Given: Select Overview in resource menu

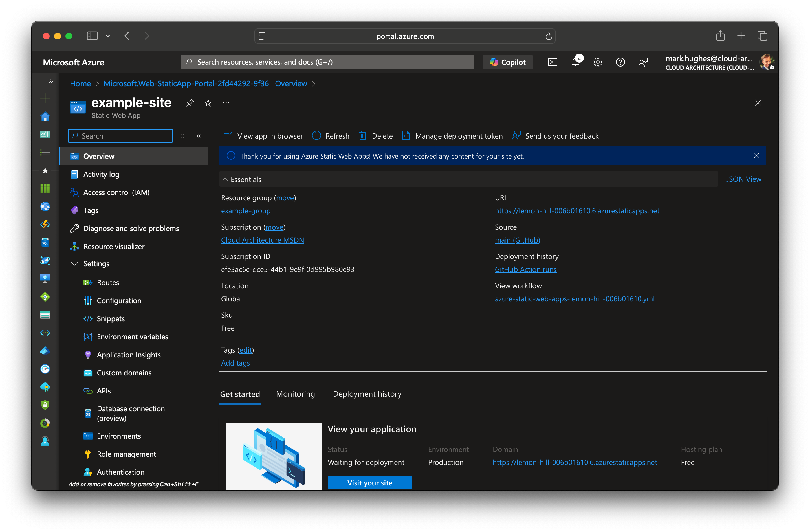Looking at the screenshot, I should [134, 156].
